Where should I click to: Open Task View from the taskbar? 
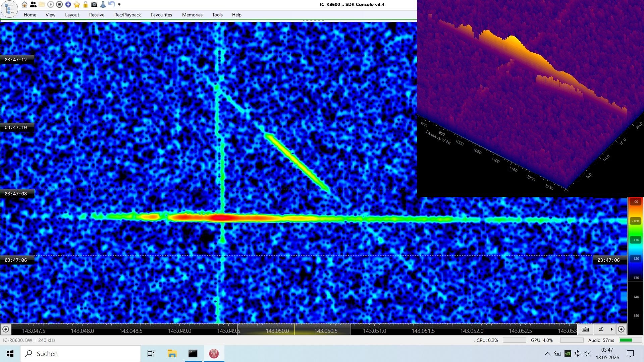151,354
